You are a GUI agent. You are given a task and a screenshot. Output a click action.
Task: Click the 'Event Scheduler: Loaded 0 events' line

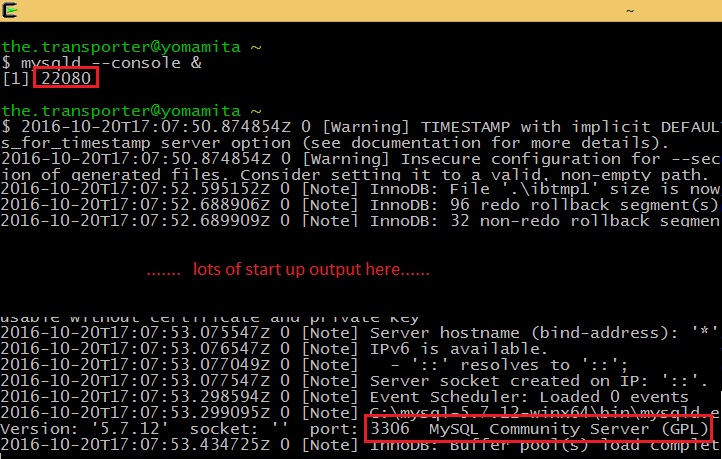click(x=345, y=397)
